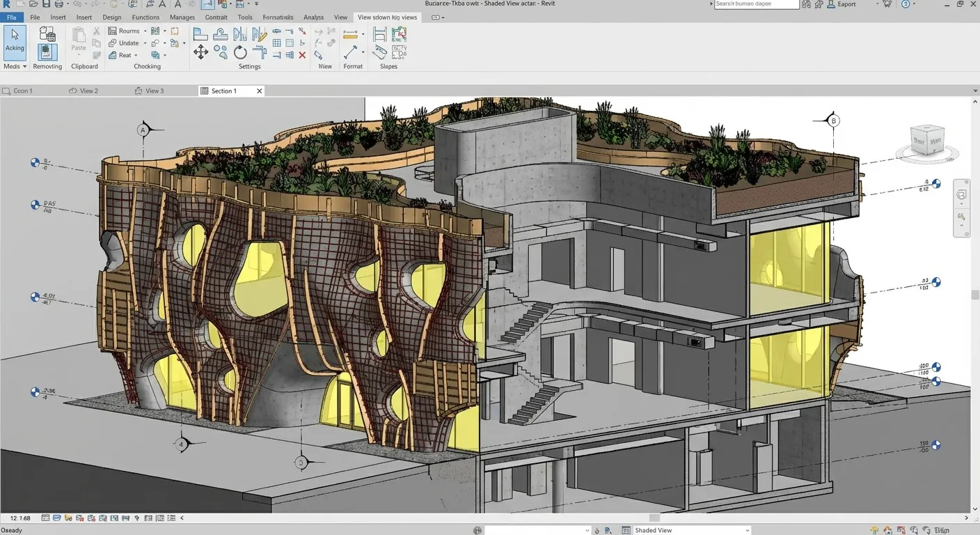The image size is (980, 535).
Task: Click the Eaport account button
Action: [x=846, y=4]
